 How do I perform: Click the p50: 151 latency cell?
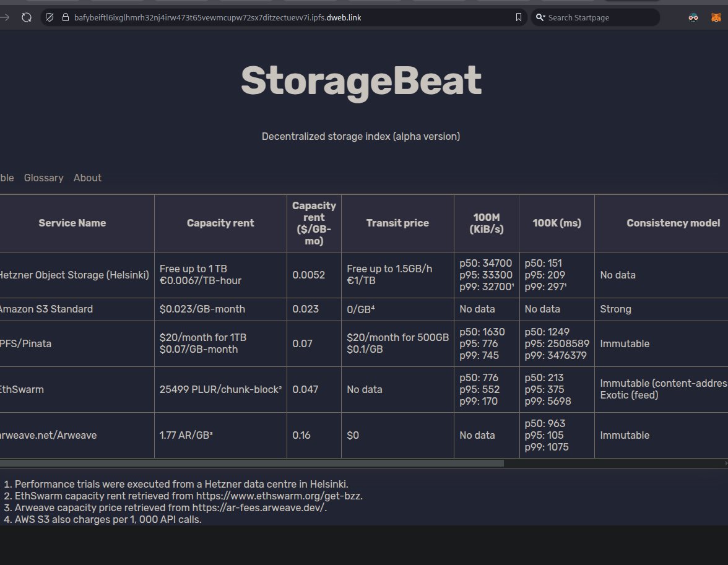point(557,275)
